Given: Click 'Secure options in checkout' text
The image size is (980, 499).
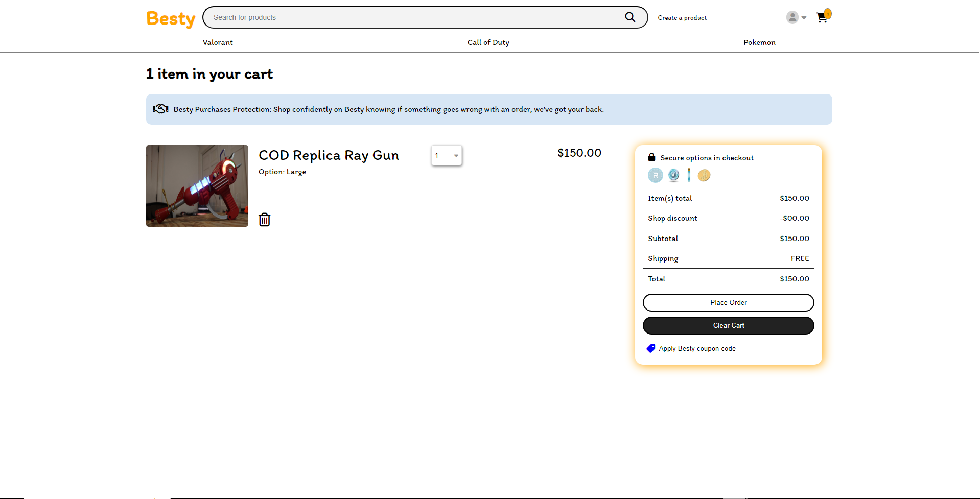Looking at the screenshot, I should pyautogui.click(x=707, y=158).
